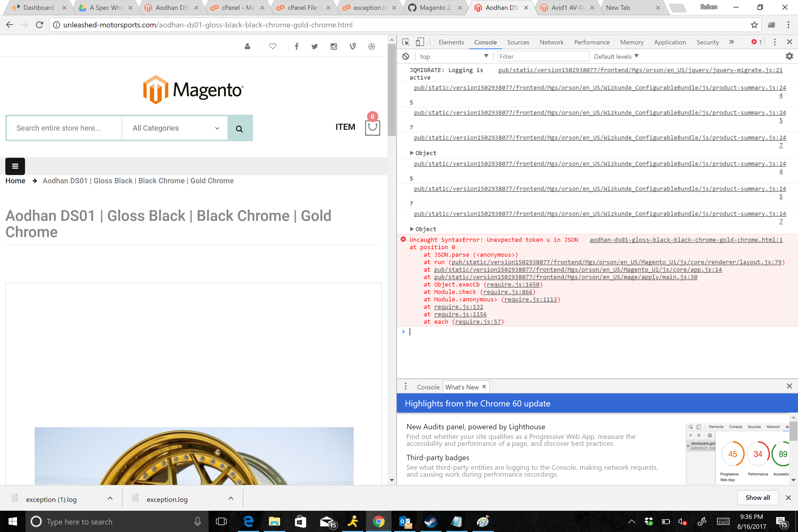Image resolution: width=798 pixels, height=532 pixels.
Task: Visit the Instagram social icon
Action: point(334,47)
